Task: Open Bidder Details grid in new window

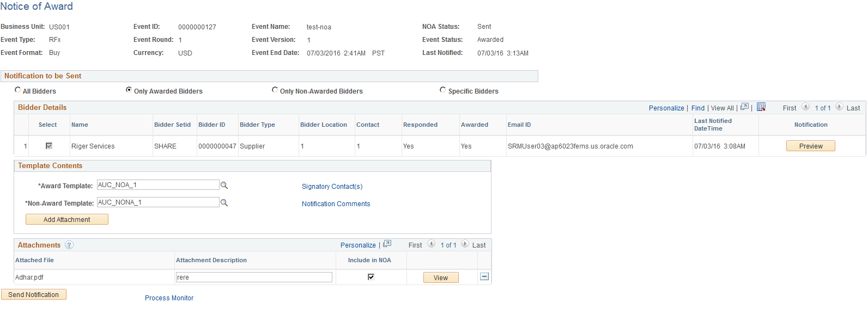Action: [744, 107]
